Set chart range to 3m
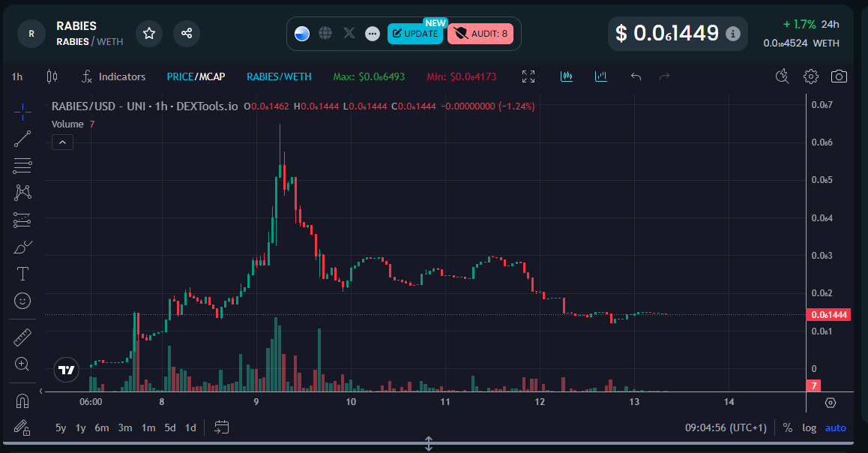Viewport: 868px width, 453px height. coord(125,427)
